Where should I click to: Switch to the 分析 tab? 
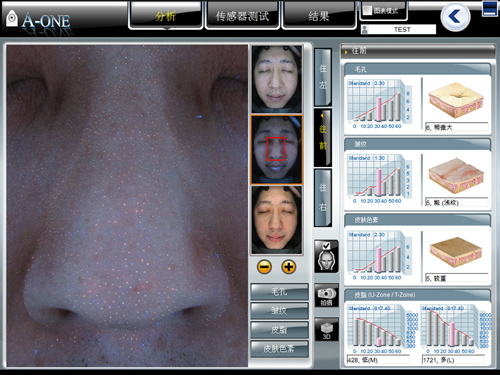pyautogui.click(x=165, y=16)
